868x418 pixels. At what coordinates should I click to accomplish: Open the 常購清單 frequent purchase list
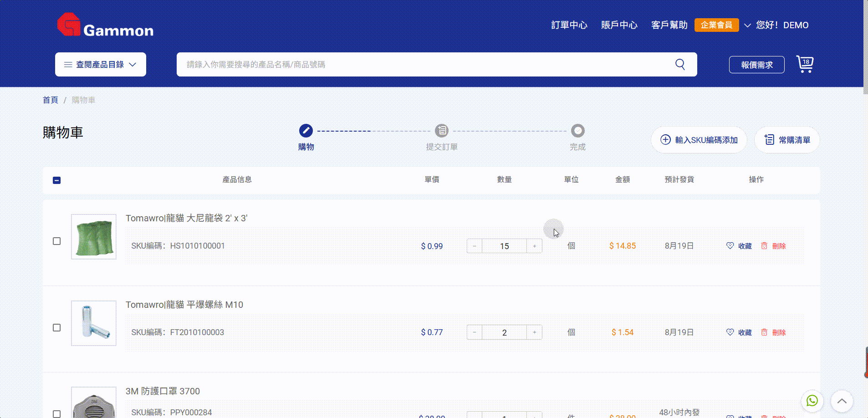coord(787,140)
